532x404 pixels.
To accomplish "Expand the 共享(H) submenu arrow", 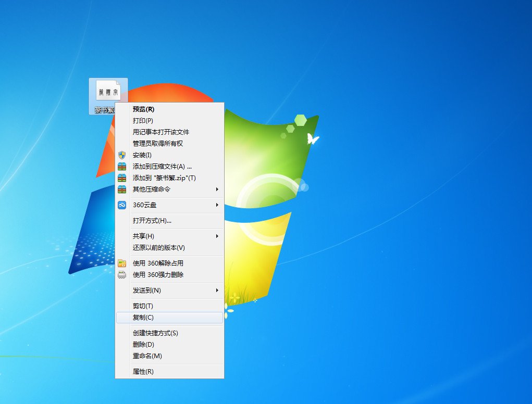I will (x=218, y=236).
